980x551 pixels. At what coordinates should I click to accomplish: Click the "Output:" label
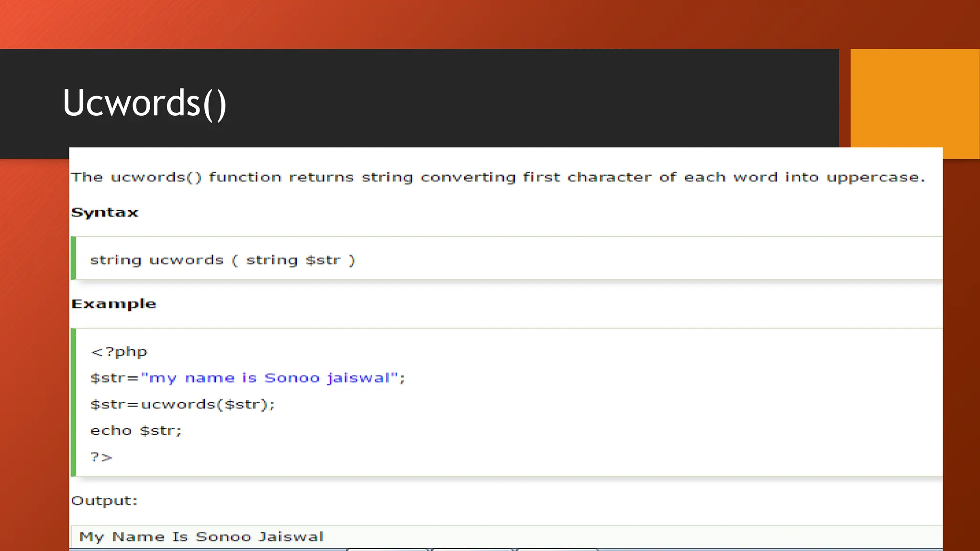point(104,501)
